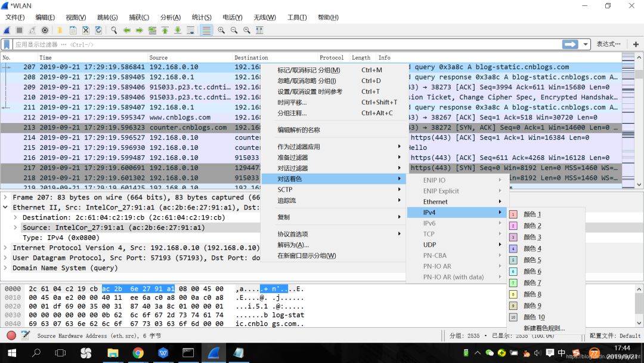The height and width of the screenshot is (363, 644).
Task: Add a filter button with plus
Action: coord(636,44)
